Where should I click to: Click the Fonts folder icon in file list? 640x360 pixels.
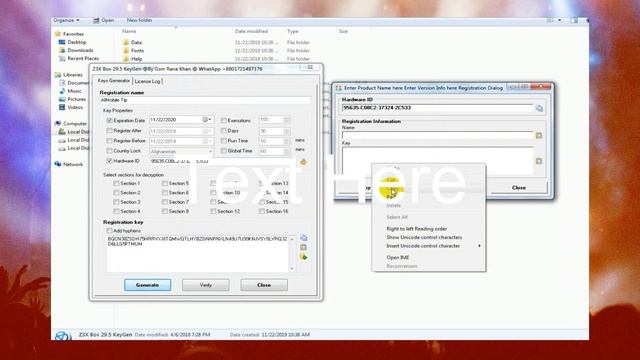[126, 51]
